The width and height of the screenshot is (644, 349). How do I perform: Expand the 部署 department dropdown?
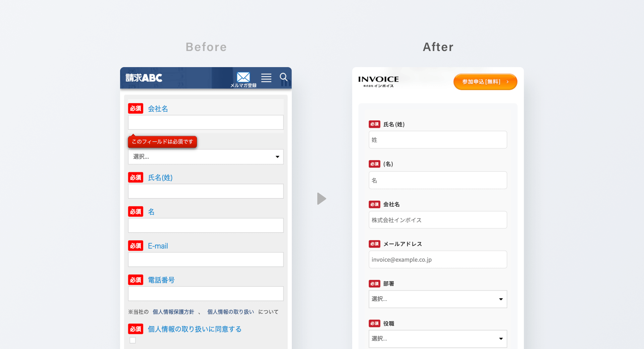point(438,299)
